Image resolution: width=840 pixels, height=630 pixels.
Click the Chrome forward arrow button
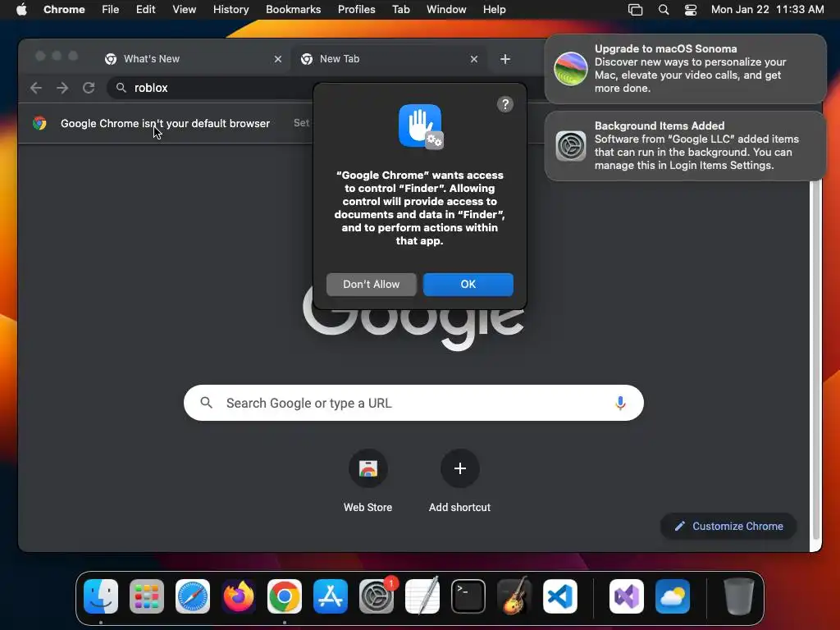coord(62,88)
